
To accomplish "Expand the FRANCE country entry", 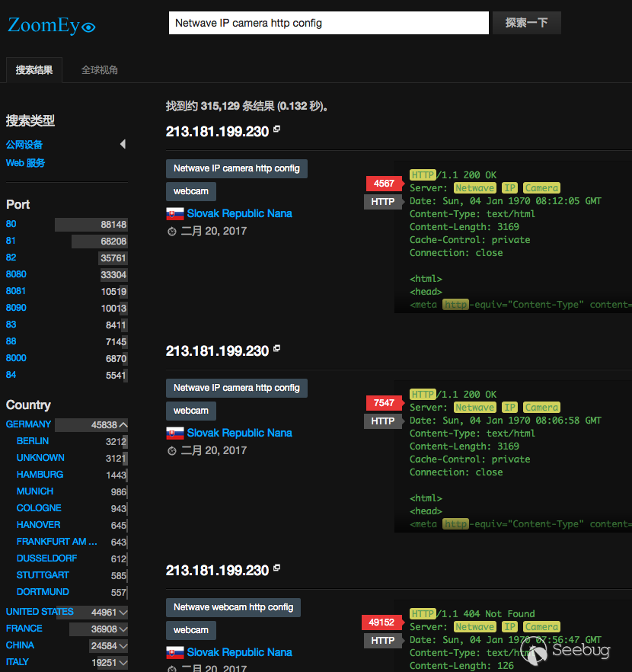I will click(123, 629).
